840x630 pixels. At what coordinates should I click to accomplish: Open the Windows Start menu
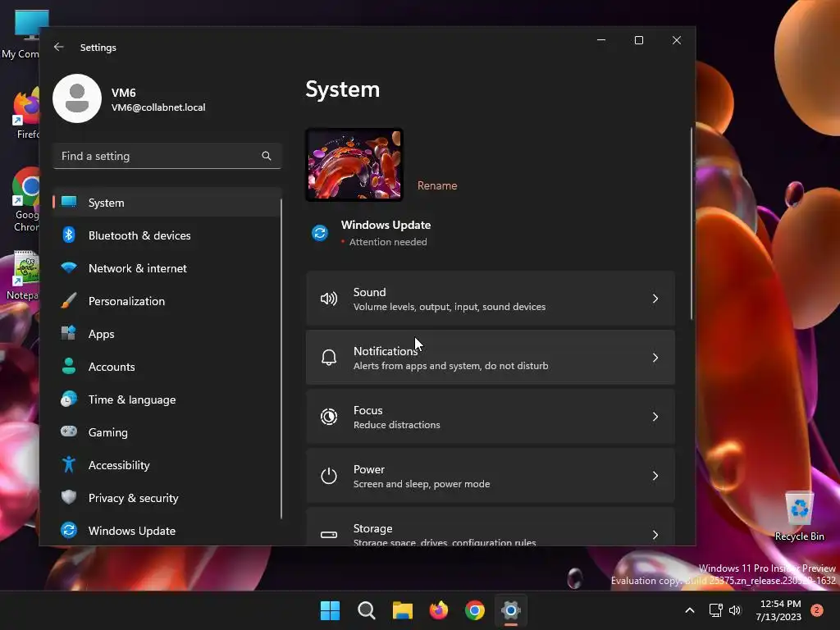(x=330, y=610)
